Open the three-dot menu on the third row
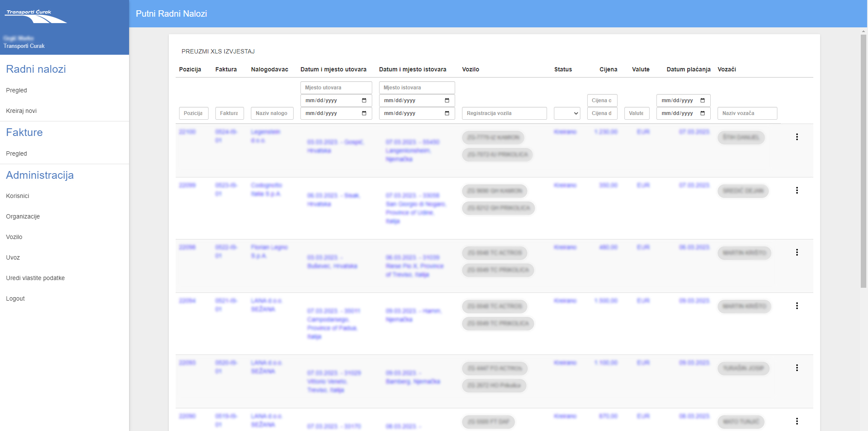 797,252
